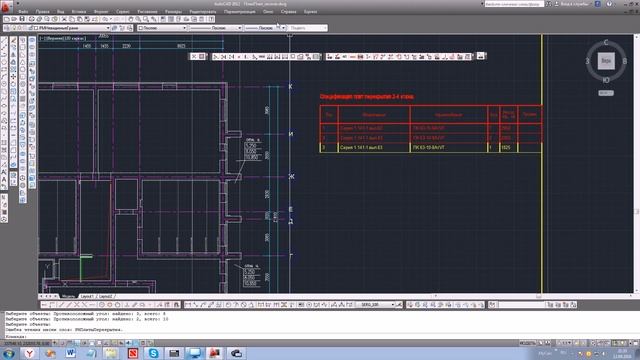Open the Редактировать menu
The image size is (640, 360).
[203, 12]
